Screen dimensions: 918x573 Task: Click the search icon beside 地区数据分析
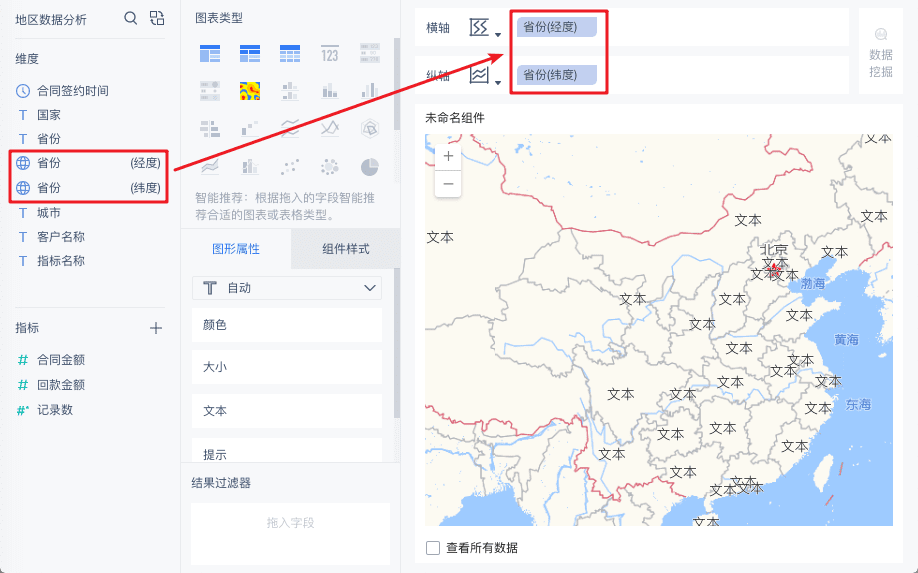pyautogui.click(x=131, y=18)
